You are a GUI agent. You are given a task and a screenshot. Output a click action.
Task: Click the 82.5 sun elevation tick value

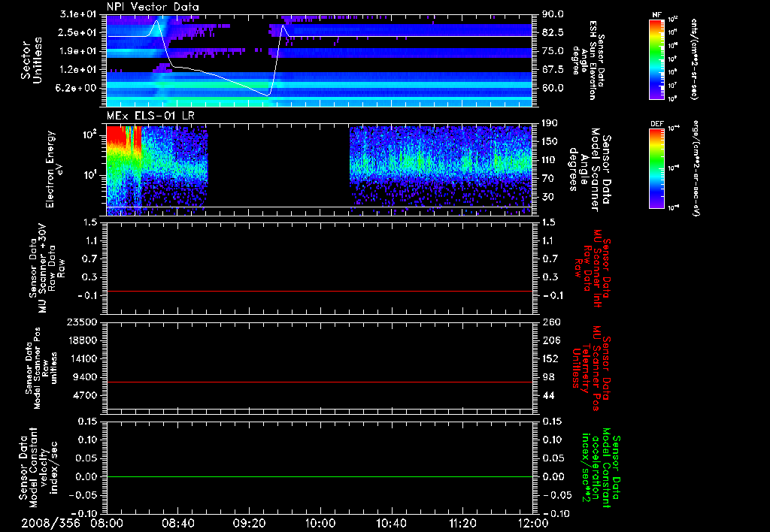click(x=553, y=32)
